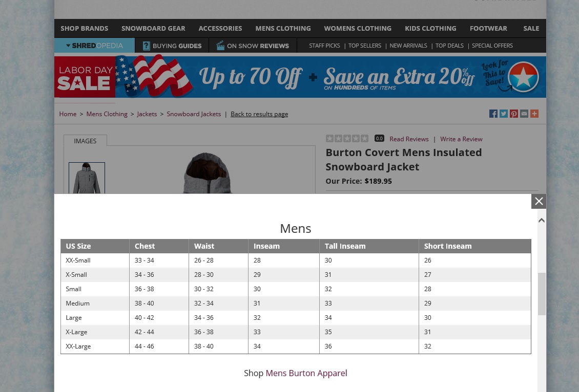The width and height of the screenshot is (579, 392).
Task: View Top Deals
Action: coord(449,46)
